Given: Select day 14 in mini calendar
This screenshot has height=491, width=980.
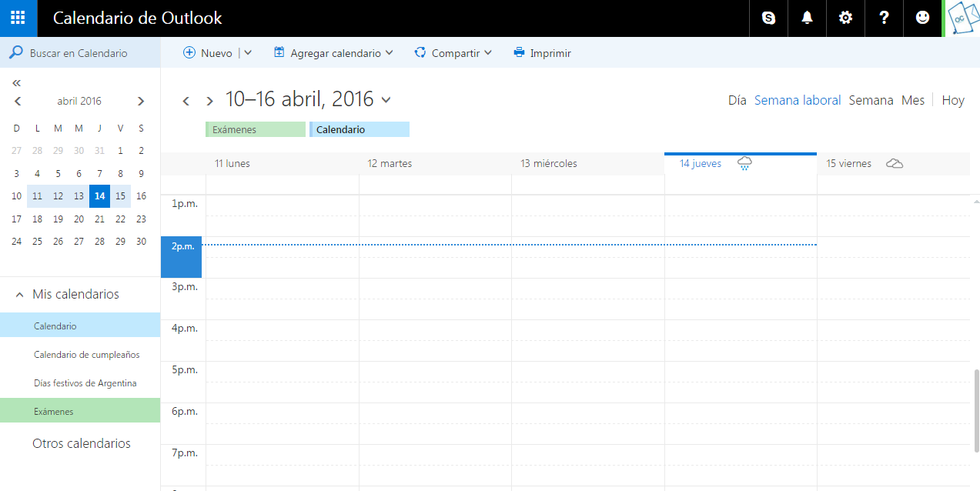Looking at the screenshot, I should (99, 195).
